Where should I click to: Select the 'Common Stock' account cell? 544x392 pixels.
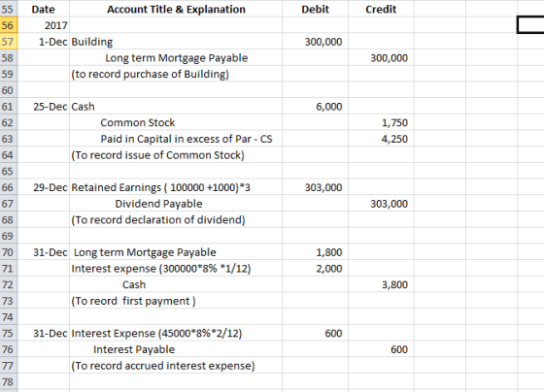point(176,122)
